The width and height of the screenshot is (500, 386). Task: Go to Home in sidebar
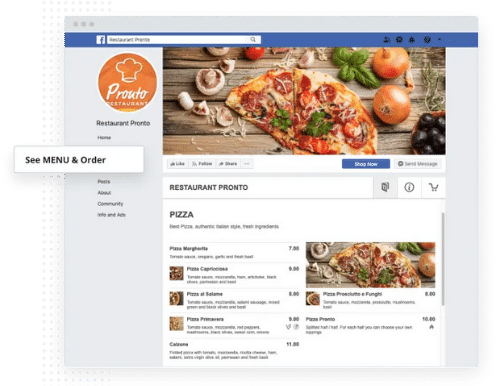104,137
